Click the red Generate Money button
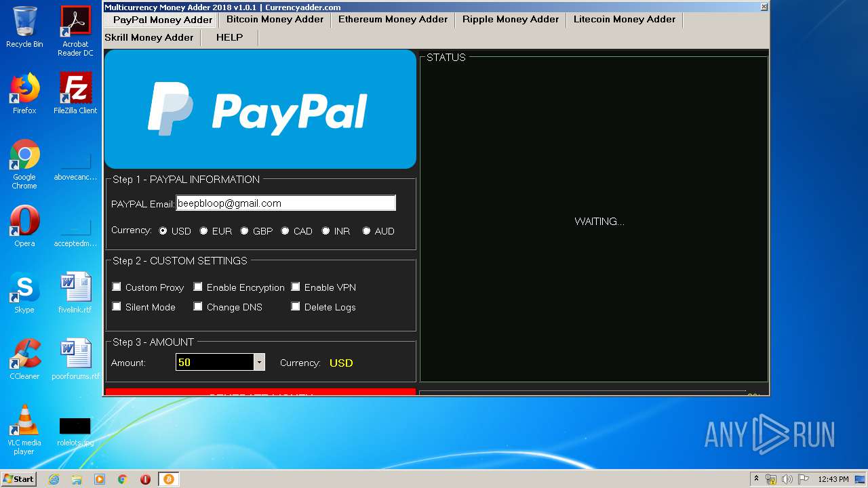Image resolution: width=868 pixels, height=488 pixels. coord(260,392)
